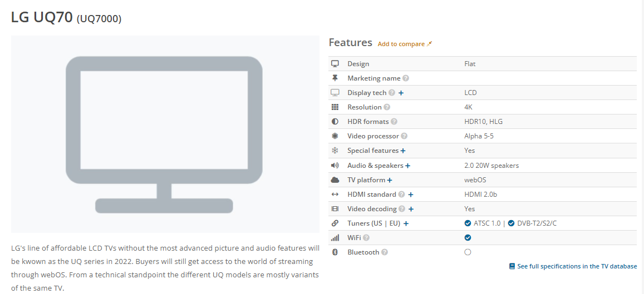Click the (UQ7000) model subtitle
The image size is (644, 294).
point(99,19)
